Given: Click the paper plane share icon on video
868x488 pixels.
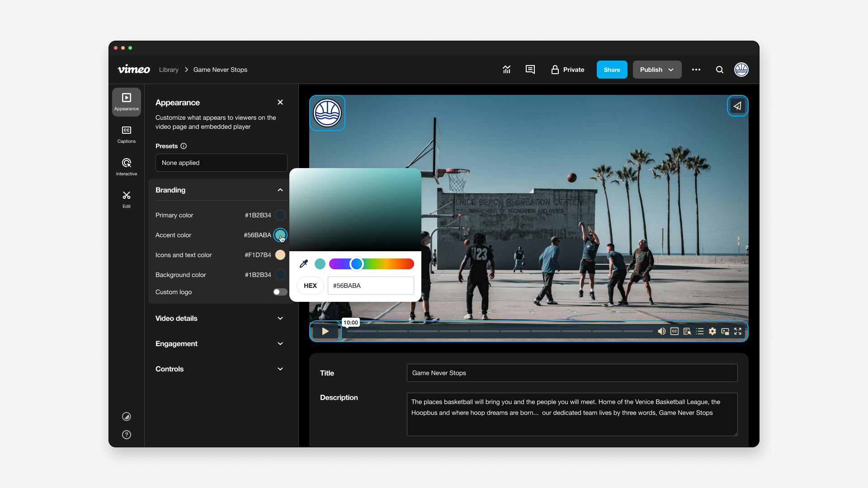Looking at the screenshot, I should tap(737, 106).
